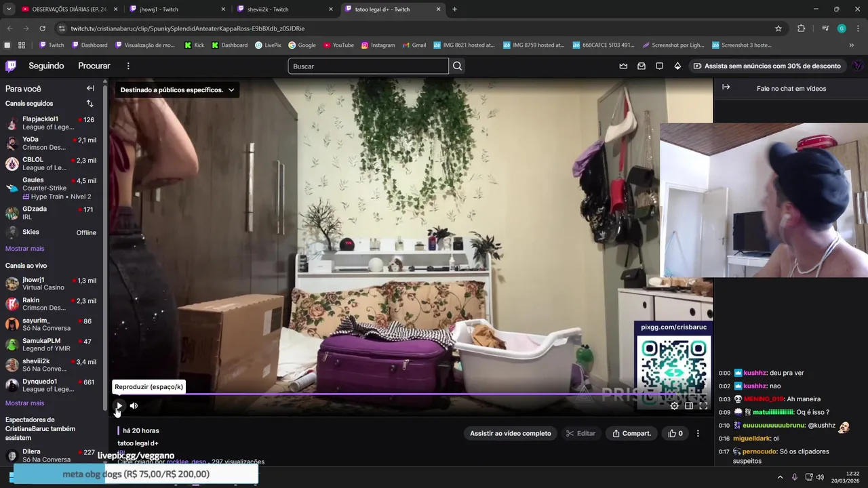
Task: Open the Twitch more options menu
Action: (128, 66)
